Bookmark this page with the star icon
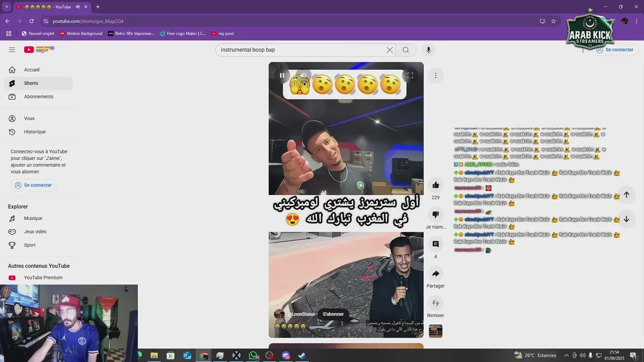 553,21
